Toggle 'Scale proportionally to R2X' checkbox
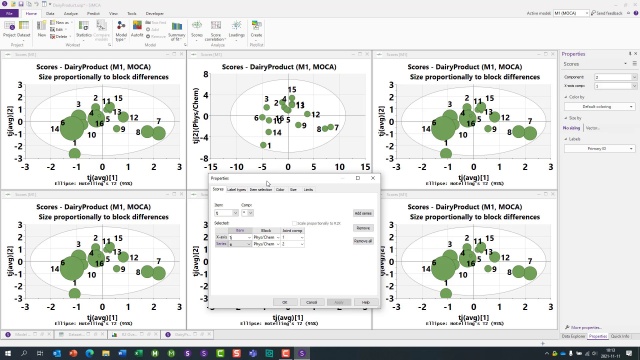The height and width of the screenshot is (360, 640). pyautogui.click(x=294, y=223)
